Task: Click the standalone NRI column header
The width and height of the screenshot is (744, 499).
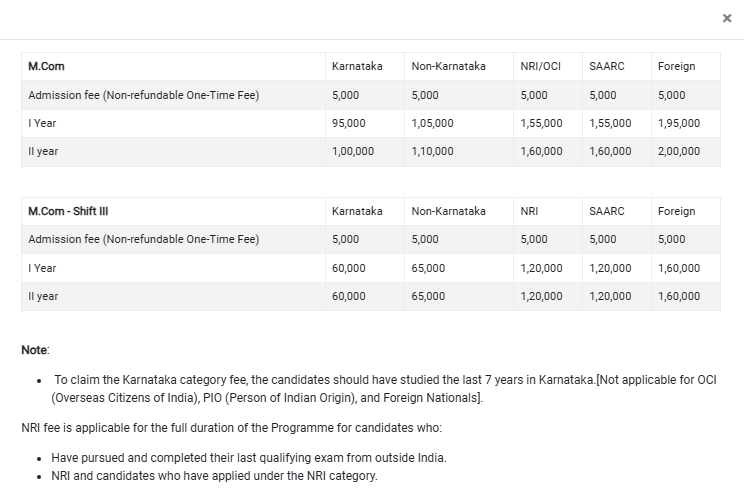Action: point(530,211)
